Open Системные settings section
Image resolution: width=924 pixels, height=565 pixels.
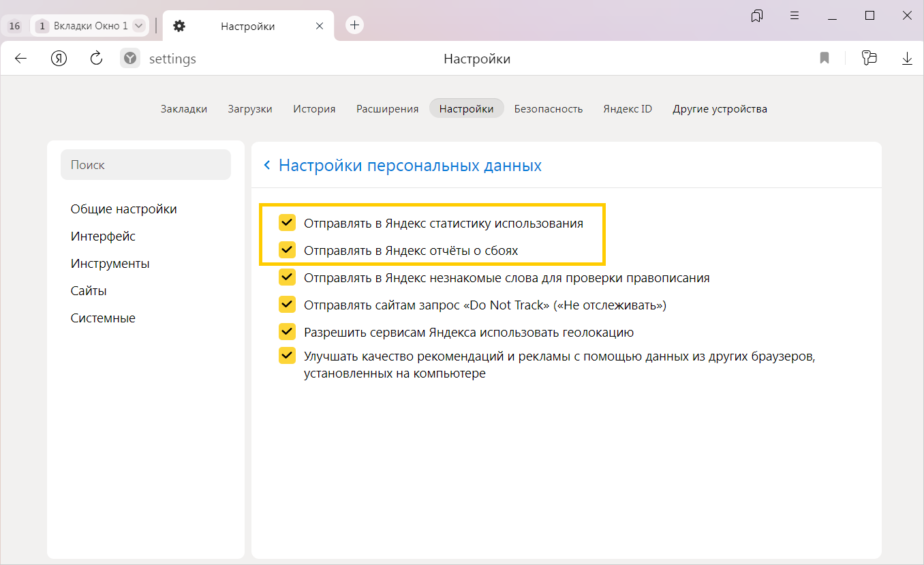point(103,318)
